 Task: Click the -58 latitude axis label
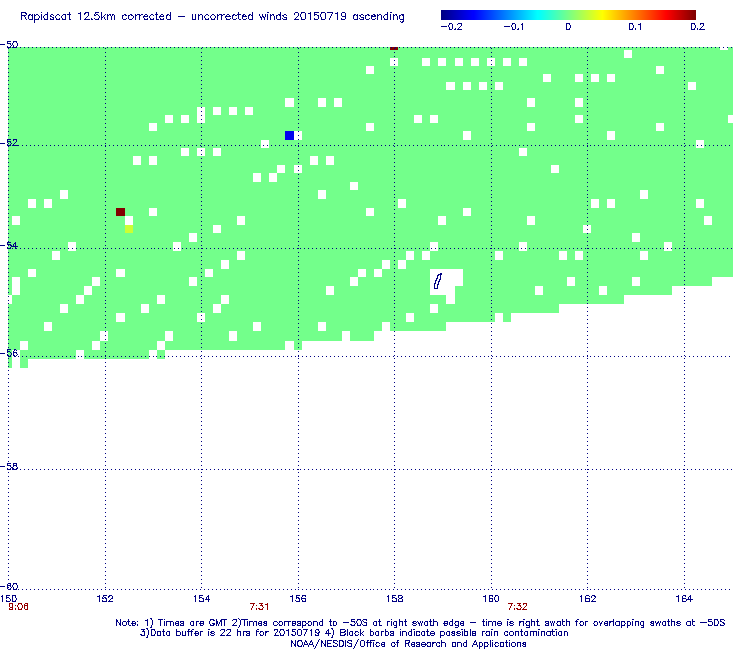coord(9,466)
